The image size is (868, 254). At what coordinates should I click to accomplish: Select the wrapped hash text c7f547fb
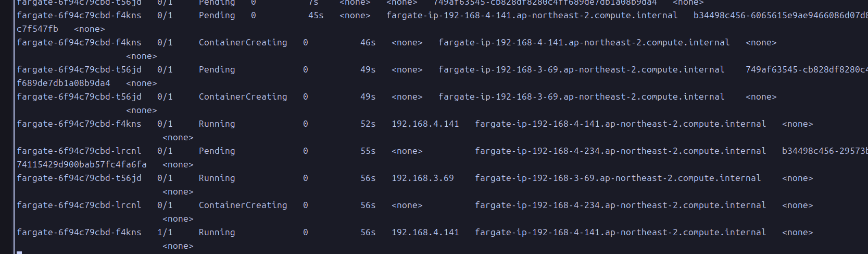(37, 29)
